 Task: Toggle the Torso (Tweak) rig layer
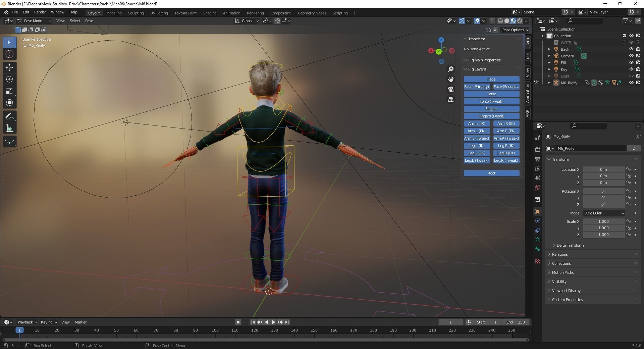(491, 101)
